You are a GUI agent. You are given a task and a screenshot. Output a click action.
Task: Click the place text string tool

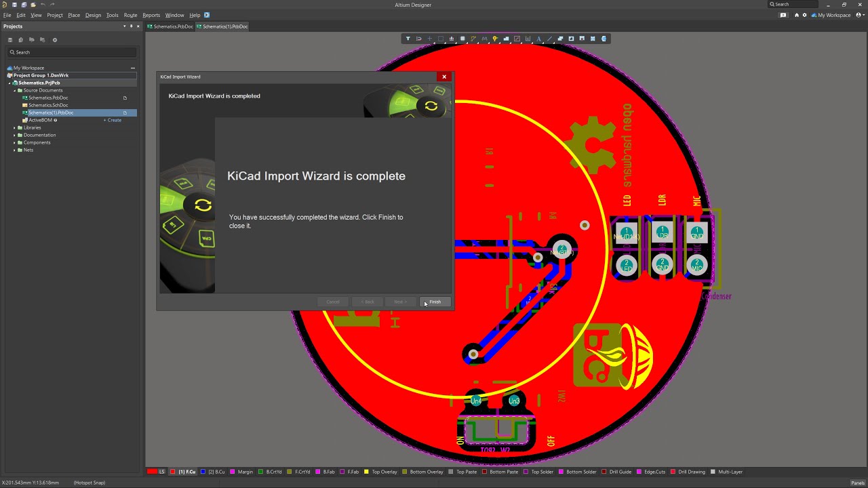[x=538, y=39]
